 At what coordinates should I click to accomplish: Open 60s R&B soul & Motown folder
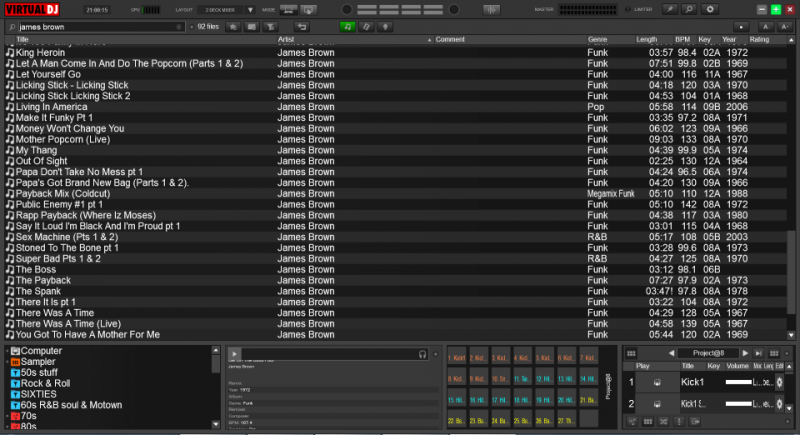(x=66, y=405)
